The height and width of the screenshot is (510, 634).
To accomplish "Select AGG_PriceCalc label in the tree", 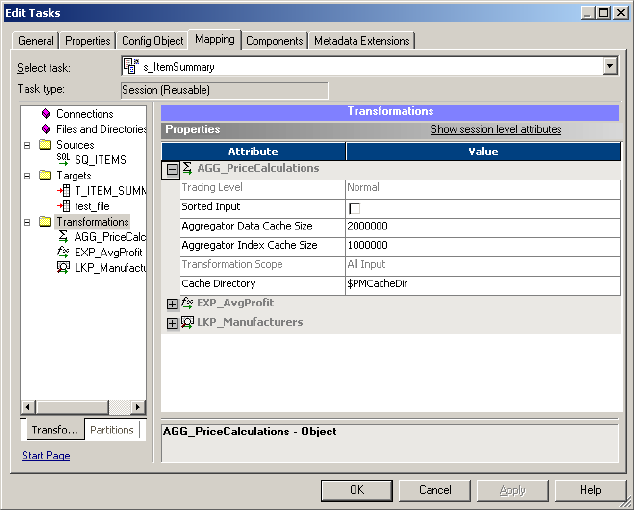I will (110, 237).
